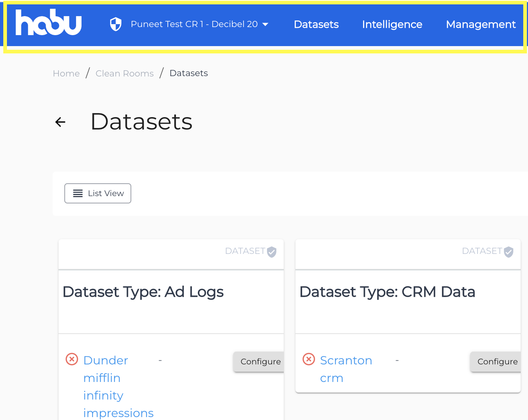Go back using the left arrow
Viewport: 528px width, 420px height.
coord(60,122)
